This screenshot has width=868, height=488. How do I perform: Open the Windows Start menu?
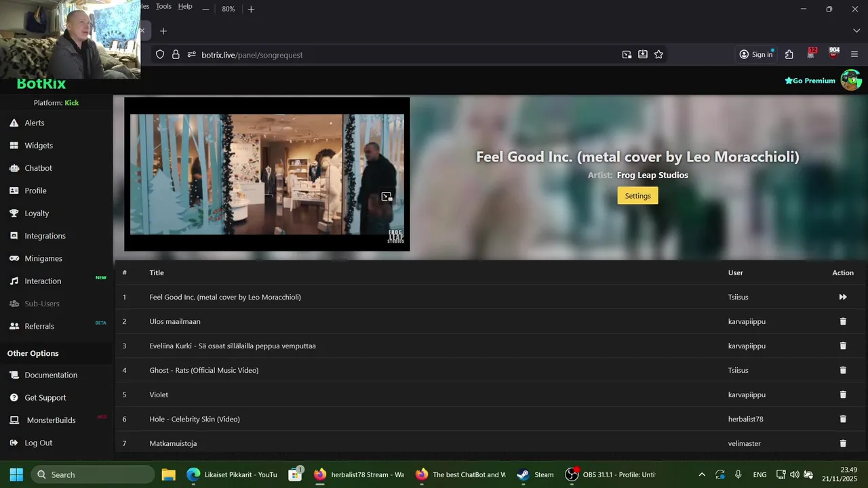16,474
